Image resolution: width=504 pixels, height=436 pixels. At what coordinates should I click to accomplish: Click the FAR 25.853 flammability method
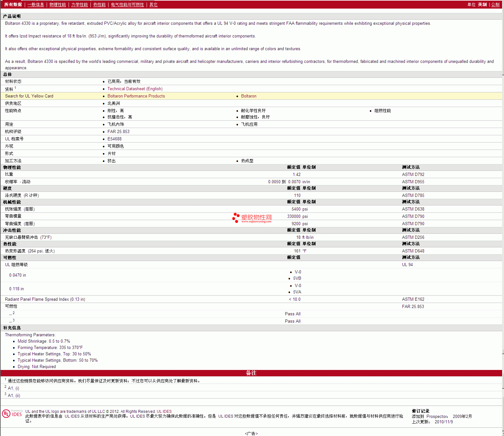(x=413, y=306)
